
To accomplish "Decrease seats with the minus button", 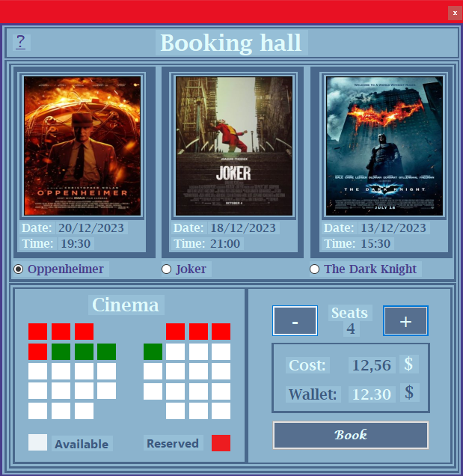I will pyautogui.click(x=295, y=320).
